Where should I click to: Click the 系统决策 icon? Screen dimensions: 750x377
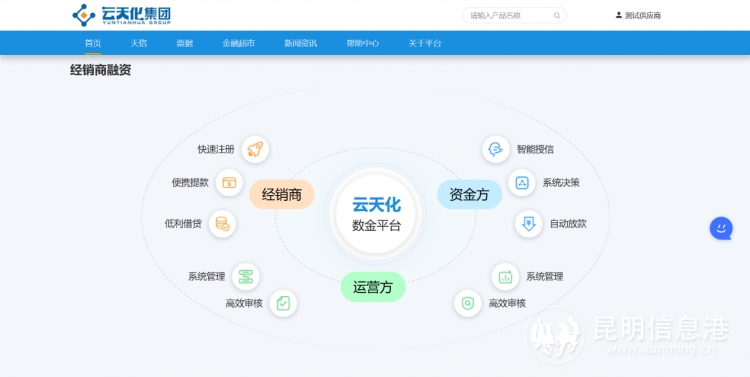click(x=521, y=182)
